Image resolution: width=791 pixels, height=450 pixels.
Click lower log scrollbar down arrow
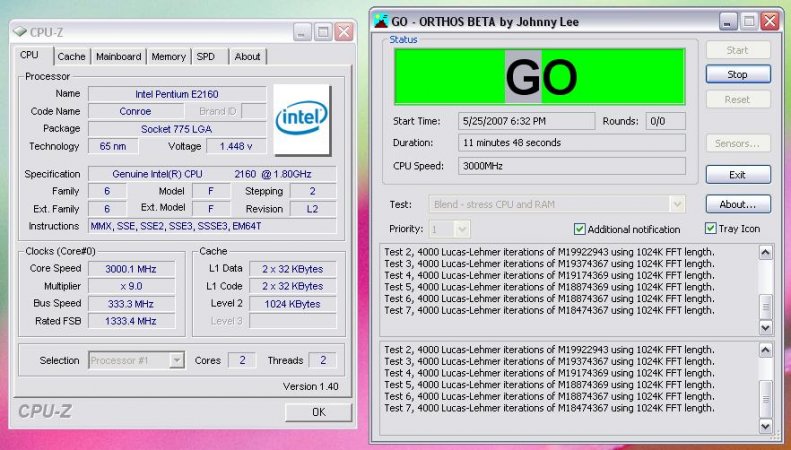pos(766,426)
